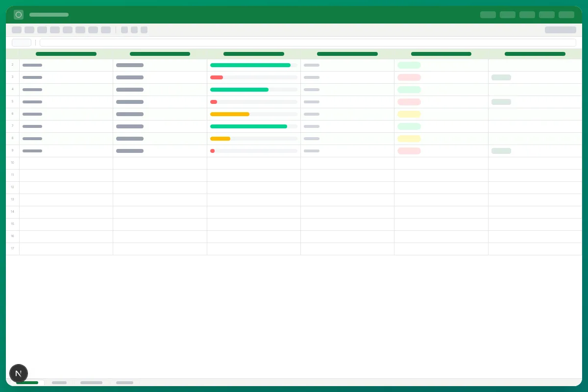This screenshot has width=588, height=392.
Task: Click the red progress bar in row 3
Action: tap(217, 77)
